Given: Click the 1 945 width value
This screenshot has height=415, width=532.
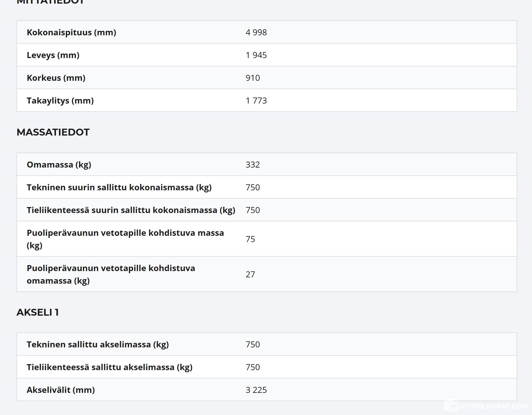Looking at the screenshot, I should click(256, 55).
